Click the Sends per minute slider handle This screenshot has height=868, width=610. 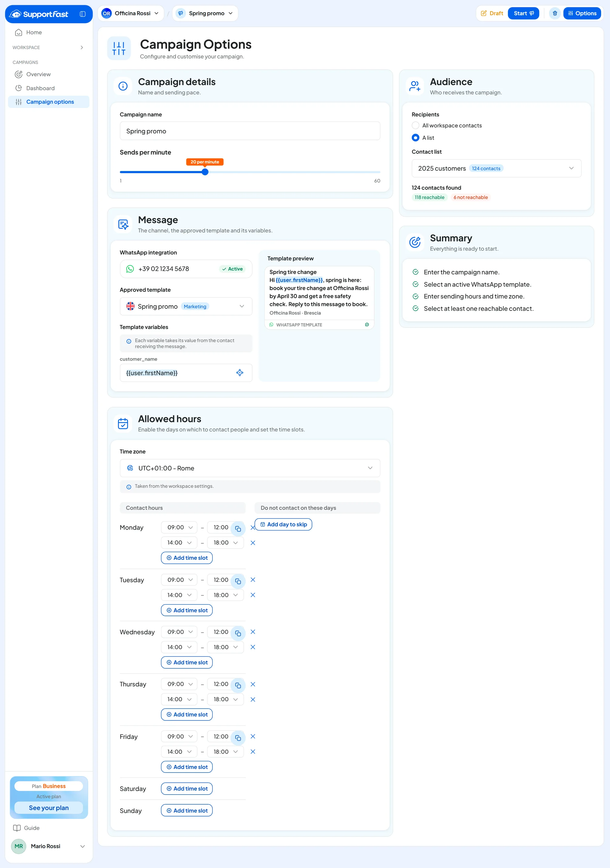[x=205, y=172]
